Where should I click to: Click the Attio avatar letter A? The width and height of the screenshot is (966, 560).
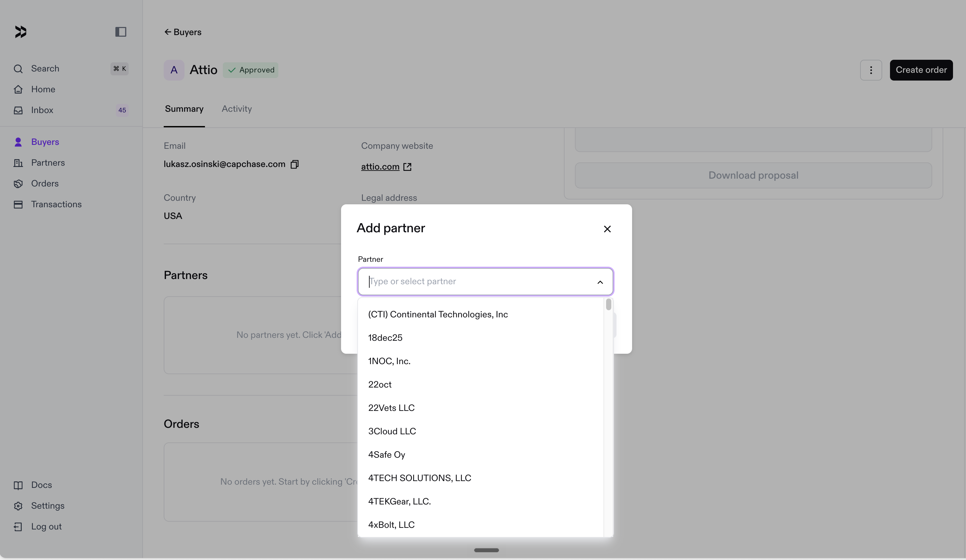click(174, 70)
